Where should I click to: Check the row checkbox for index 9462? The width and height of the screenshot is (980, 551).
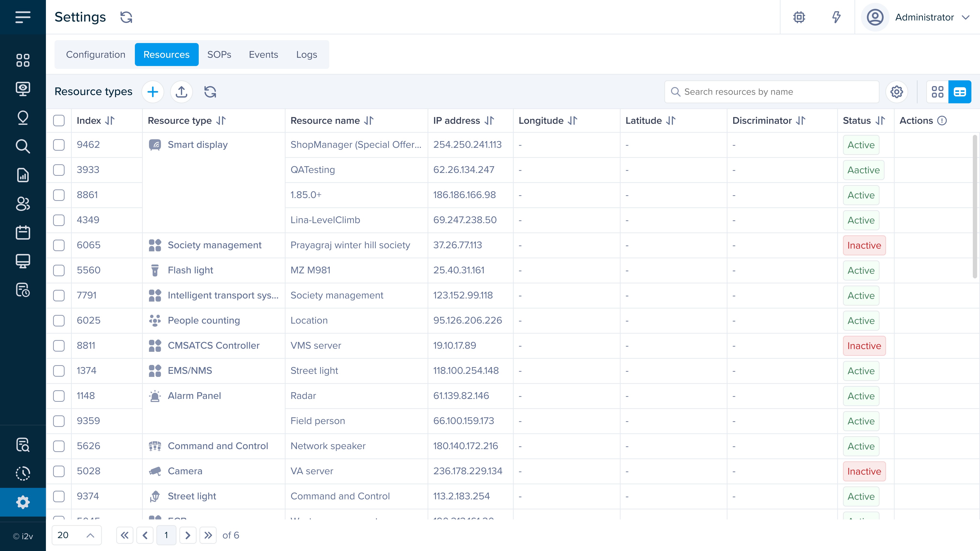pyautogui.click(x=59, y=145)
